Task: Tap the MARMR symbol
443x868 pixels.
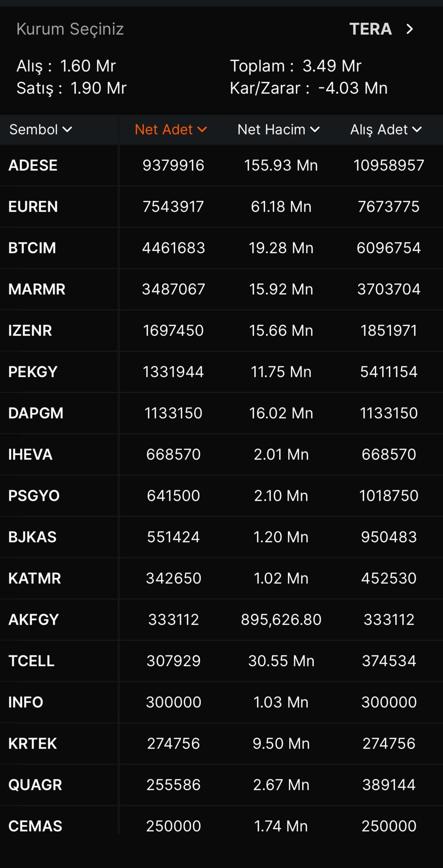Action: (37, 289)
